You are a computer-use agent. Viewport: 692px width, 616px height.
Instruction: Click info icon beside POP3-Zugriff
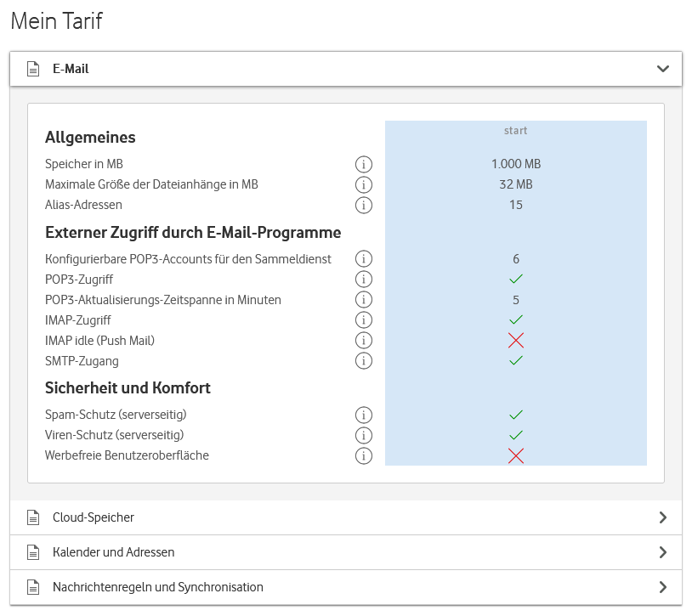click(x=364, y=280)
